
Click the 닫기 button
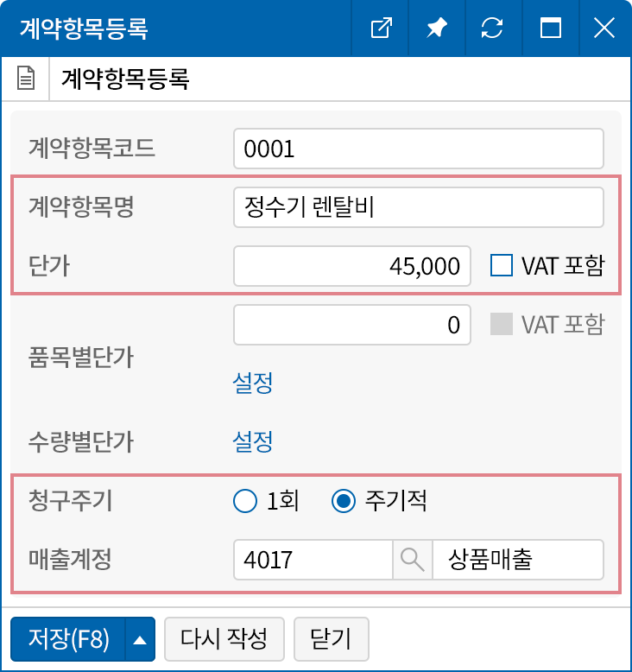pyautogui.click(x=332, y=639)
